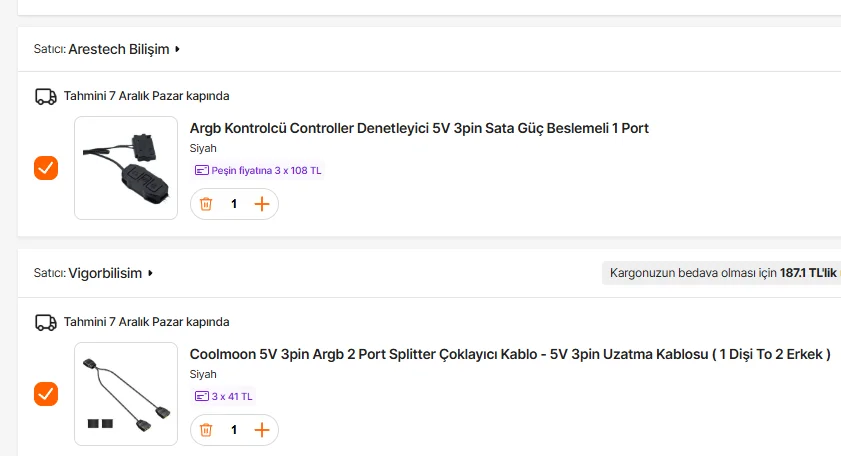Click the Argb controller product thumbnail
Screen dimensions: 841x456
pos(126,168)
